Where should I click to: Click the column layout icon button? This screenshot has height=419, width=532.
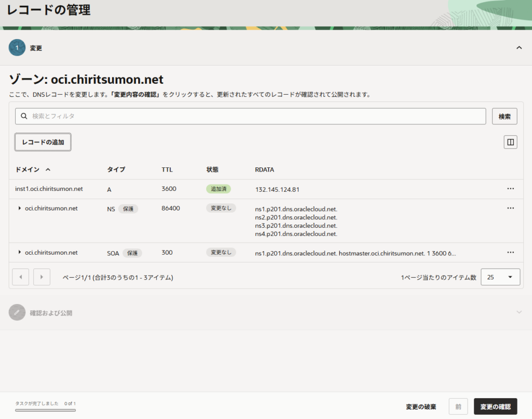point(510,142)
